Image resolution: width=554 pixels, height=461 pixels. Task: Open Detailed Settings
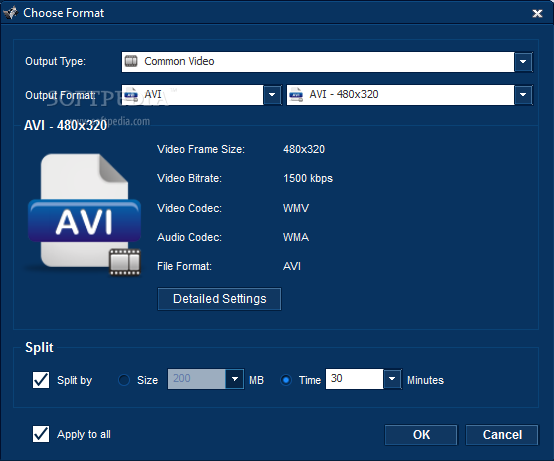point(219,299)
